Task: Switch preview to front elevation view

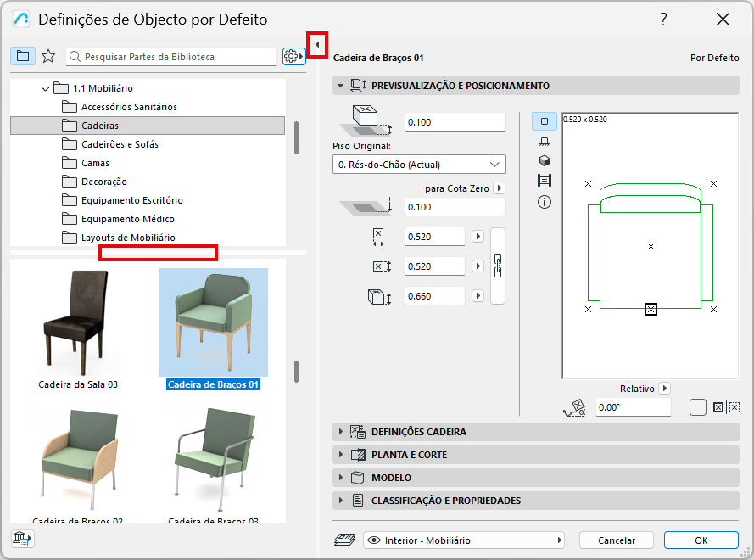Action: coord(545,142)
